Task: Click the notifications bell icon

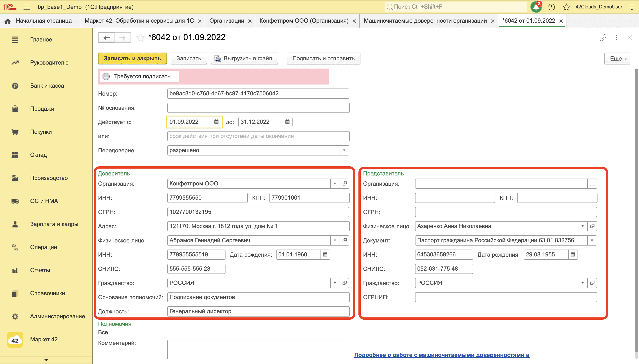Action: tap(536, 7)
